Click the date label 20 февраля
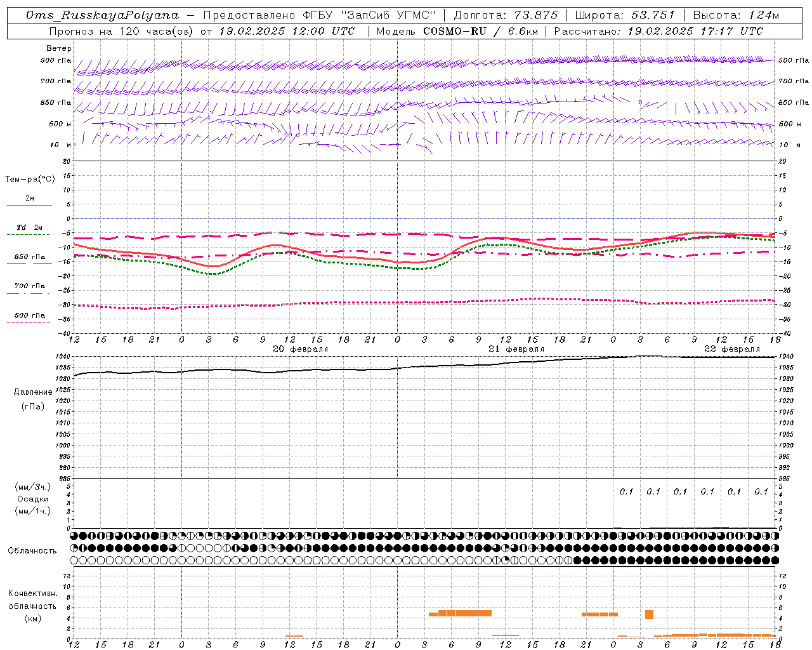Screen dimensions: 812x650 click(x=300, y=349)
